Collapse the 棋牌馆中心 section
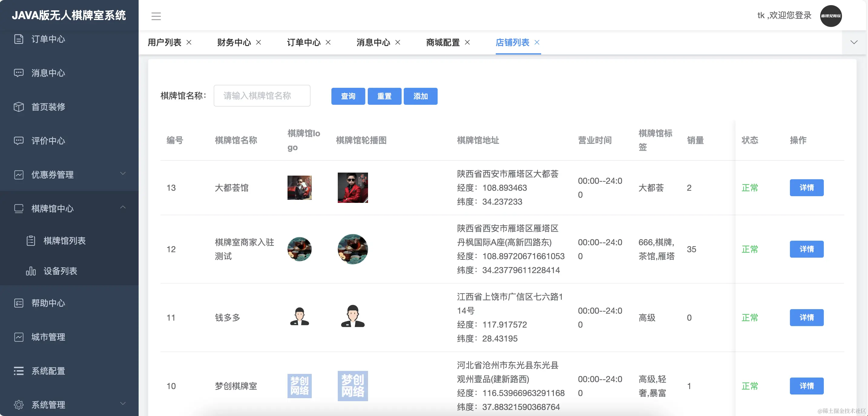Viewport: 868px width, 416px height. (x=123, y=208)
